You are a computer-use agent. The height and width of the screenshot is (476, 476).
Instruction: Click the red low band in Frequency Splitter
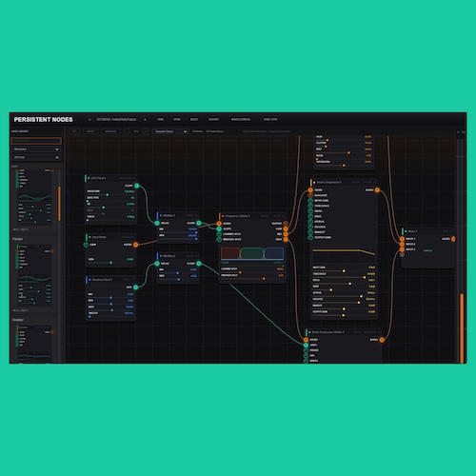230,253
